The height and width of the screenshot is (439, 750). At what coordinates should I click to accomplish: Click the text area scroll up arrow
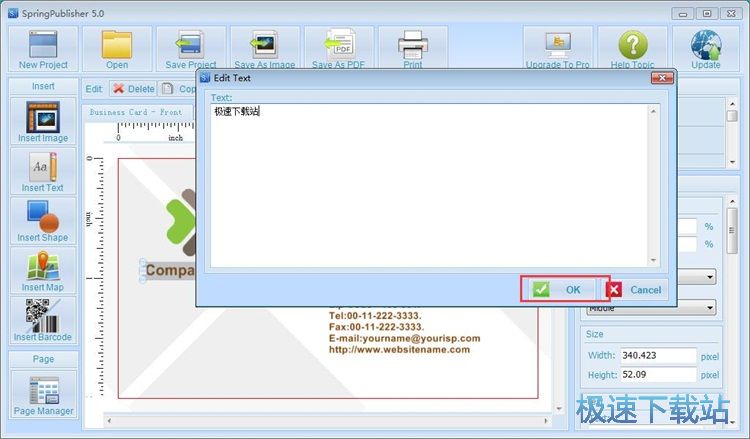click(x=653, y=111)
